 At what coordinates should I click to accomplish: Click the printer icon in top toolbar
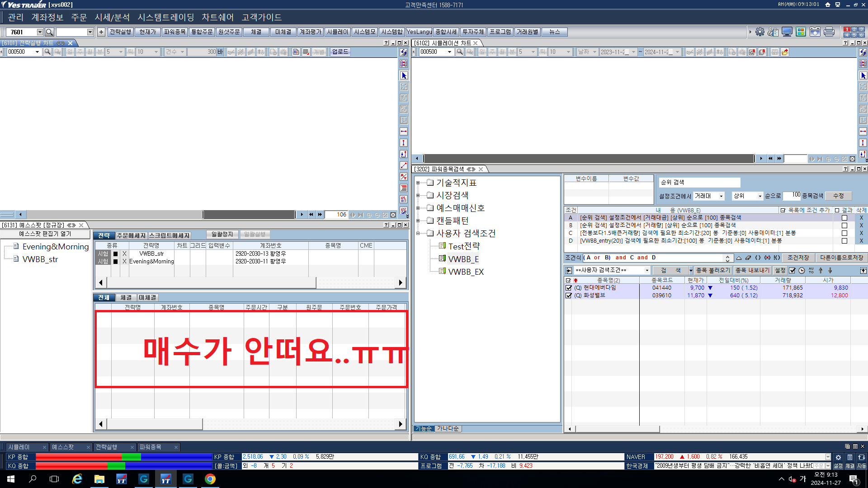pos(829,32)
